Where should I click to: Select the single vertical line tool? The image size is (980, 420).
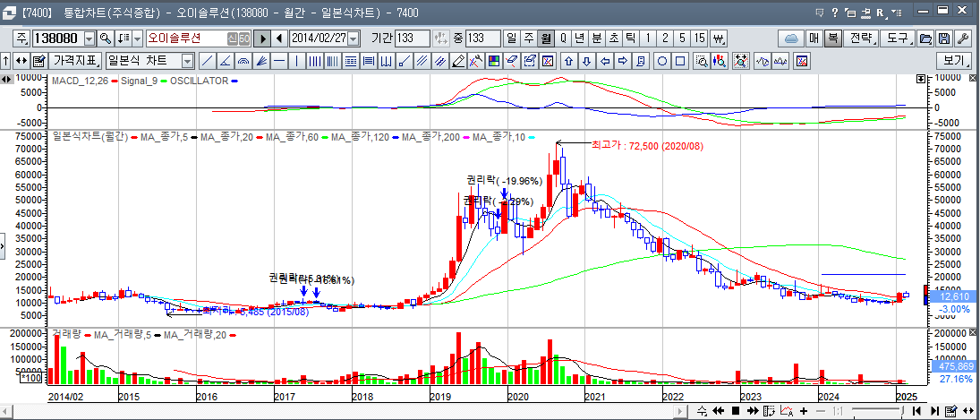click(296, 61)
